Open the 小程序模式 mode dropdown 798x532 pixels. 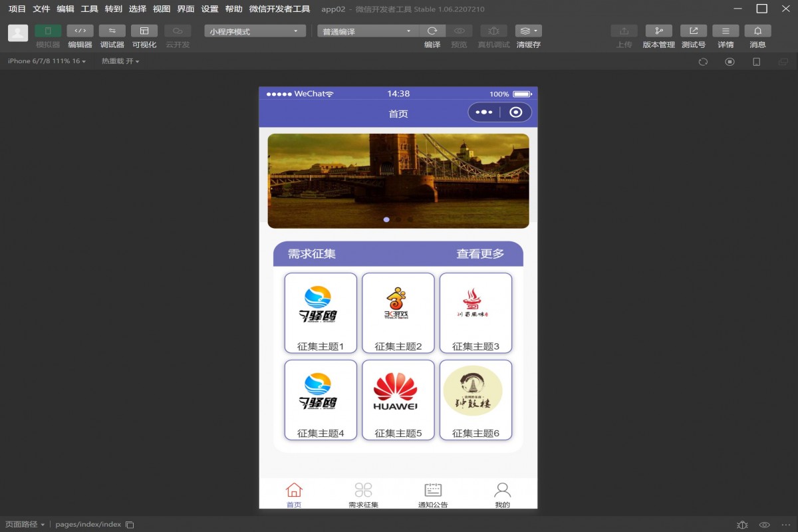click(255, 30)
